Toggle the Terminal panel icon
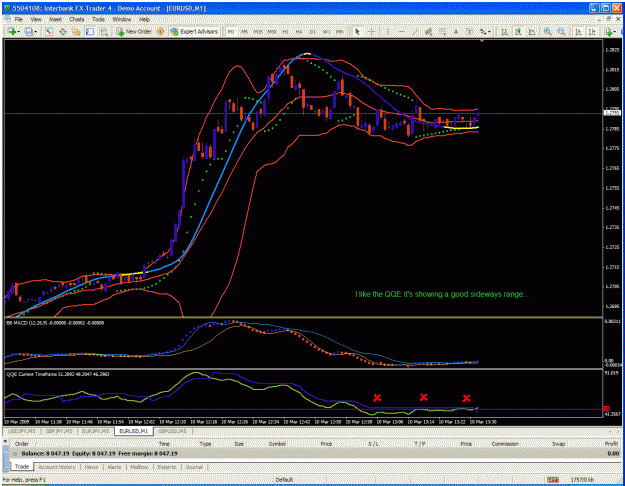 [90, 31]
